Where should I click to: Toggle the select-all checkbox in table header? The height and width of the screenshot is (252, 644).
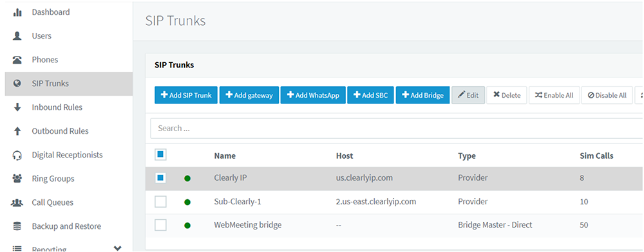[x=160, y=155]
